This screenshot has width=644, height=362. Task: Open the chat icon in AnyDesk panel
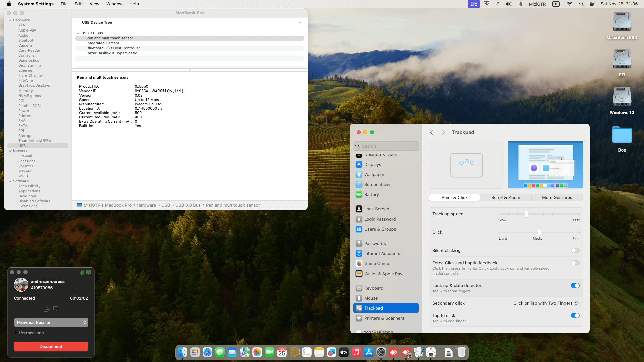pos(56,308)
